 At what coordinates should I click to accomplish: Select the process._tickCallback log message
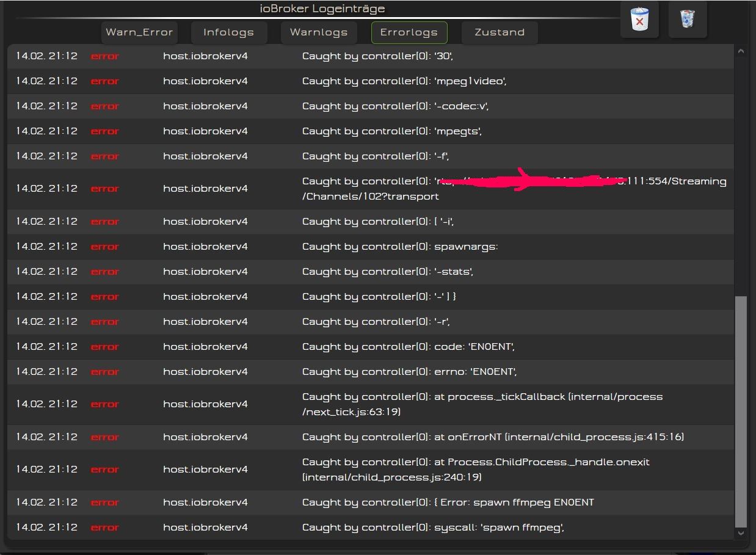coord(482,404)
